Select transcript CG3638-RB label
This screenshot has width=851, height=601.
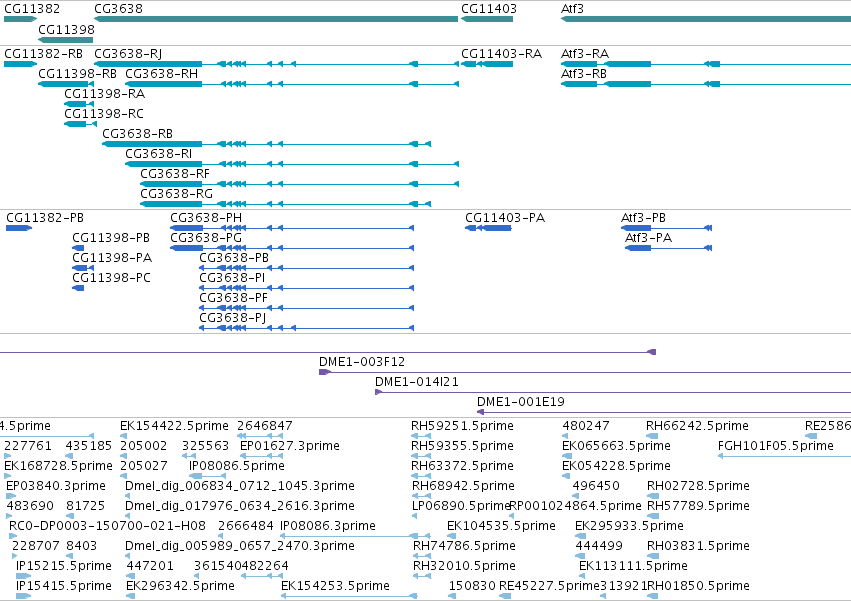pos(138,134)
